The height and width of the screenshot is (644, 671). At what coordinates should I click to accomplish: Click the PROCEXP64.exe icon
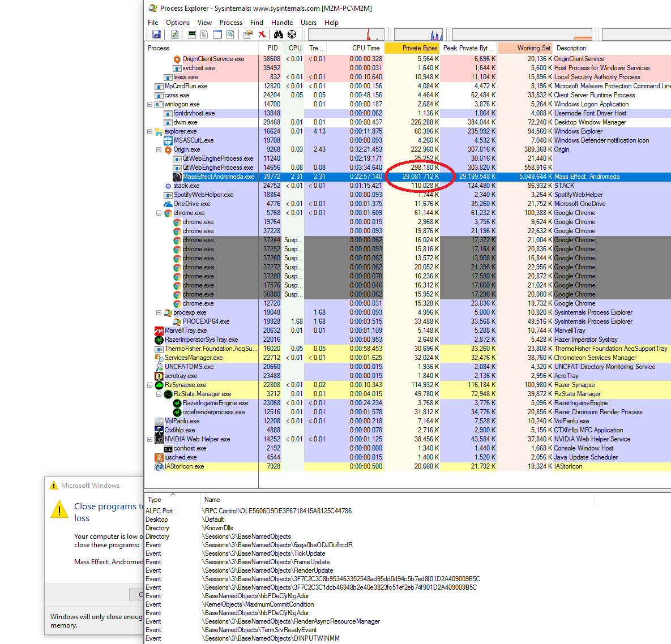point(177,321)
